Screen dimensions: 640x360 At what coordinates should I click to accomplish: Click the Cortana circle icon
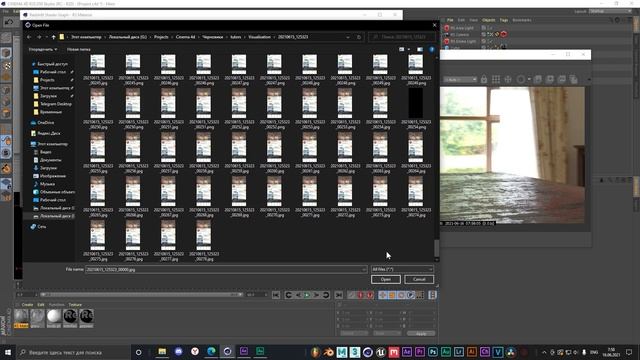(138, 352)
